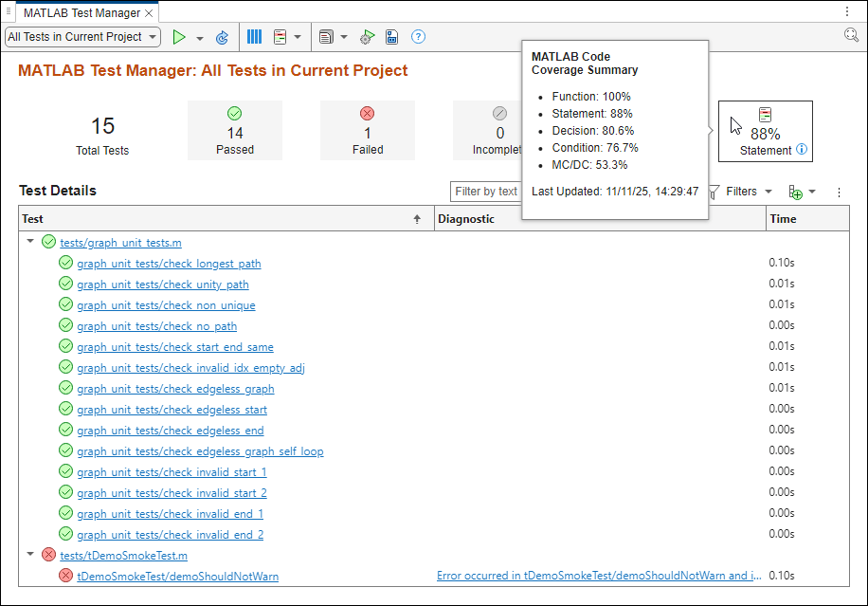Open help via question mark icon

[419, 37]
